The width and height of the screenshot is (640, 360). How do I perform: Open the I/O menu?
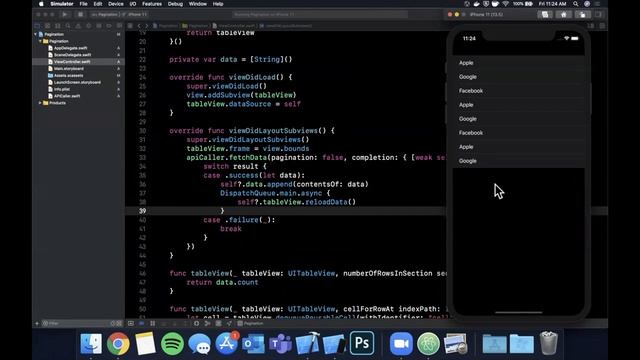click(x=133, y=4)
